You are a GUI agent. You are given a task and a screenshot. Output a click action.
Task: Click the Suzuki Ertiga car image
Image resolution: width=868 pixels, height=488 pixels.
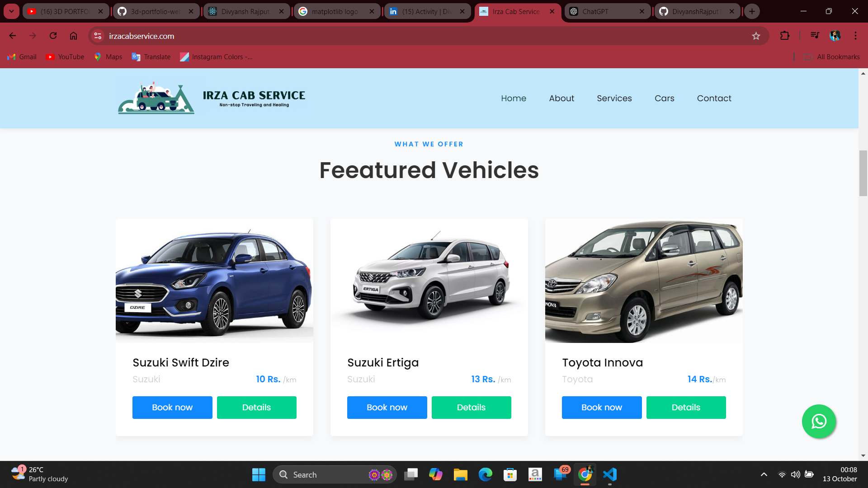click(x=429, y=281)
